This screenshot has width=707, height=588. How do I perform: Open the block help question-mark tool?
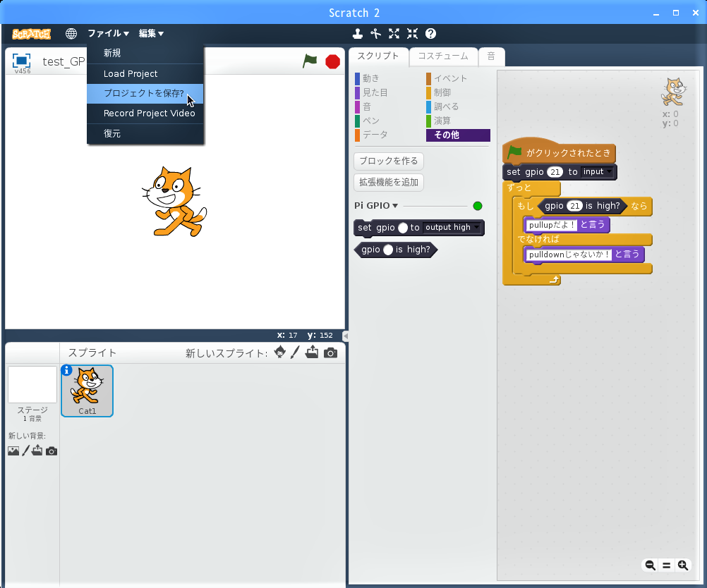tap(430, 33)
